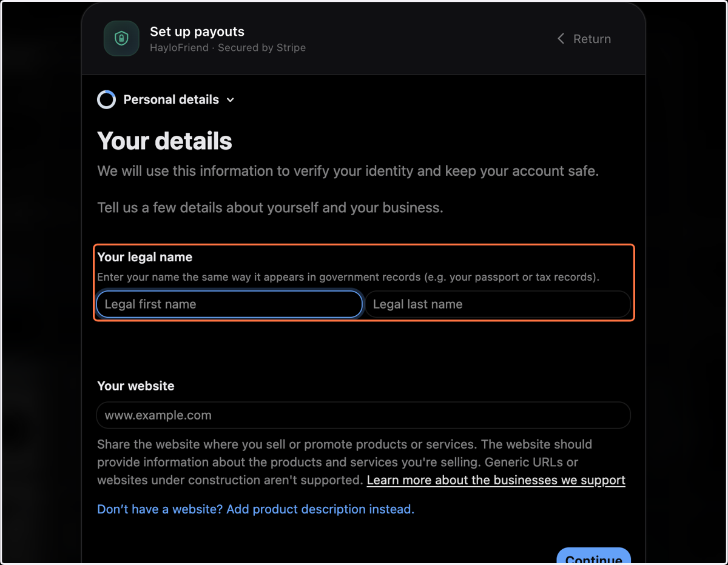The image size is (728, 565).
Task: Go back using the Return text
Action: 592,39
